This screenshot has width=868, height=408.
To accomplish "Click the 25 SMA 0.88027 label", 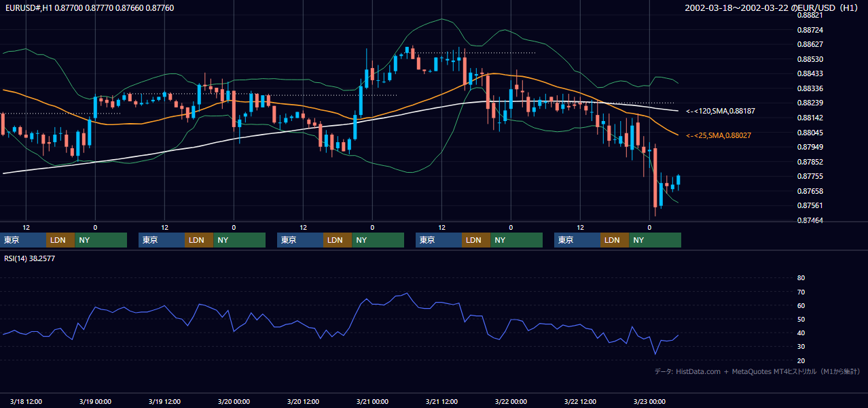I will click(718, 136).
